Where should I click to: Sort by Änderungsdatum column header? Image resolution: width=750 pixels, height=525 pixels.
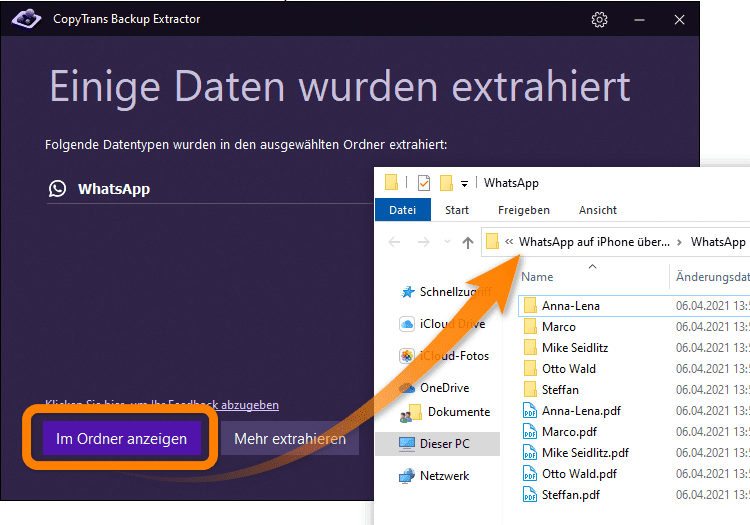pos(712,277)
